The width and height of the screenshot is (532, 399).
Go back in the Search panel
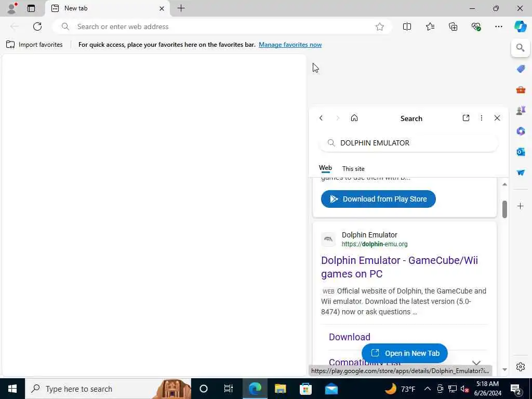click(321, 118)
